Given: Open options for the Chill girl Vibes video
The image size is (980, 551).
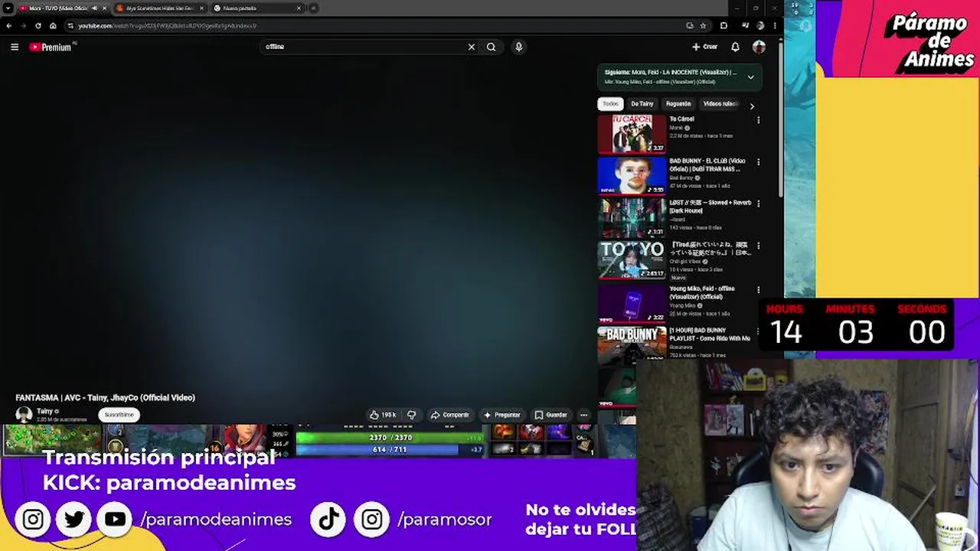Looking at the screenshot, I should click(759, 246).
